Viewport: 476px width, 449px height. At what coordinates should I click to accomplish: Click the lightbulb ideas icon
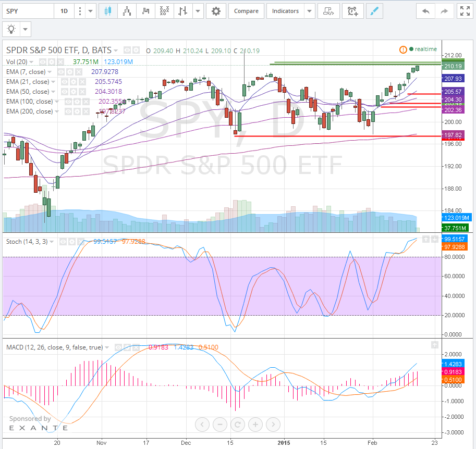point(11,29)
